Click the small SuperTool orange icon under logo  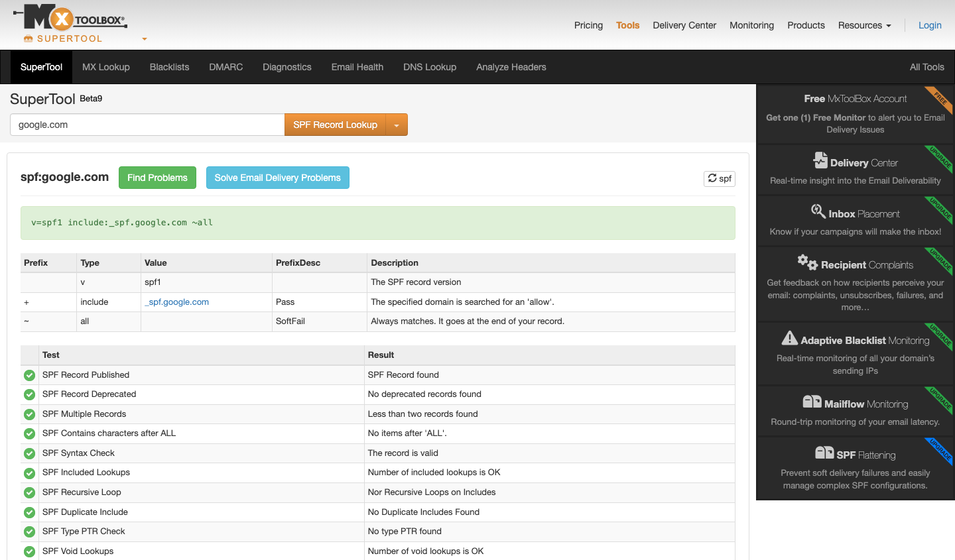point(28,38)
